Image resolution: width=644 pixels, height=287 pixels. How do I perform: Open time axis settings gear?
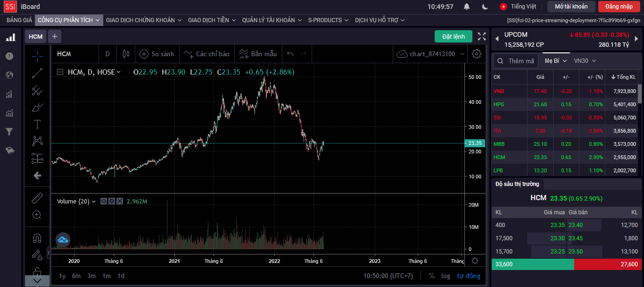475,261
